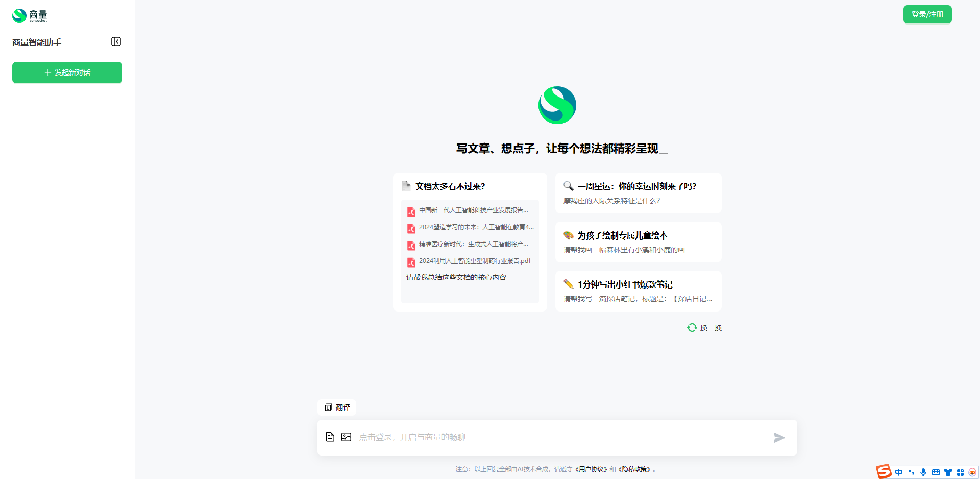
Task: Toggle punctuation mode on Sogou toolbar
Action: (912, 472)
